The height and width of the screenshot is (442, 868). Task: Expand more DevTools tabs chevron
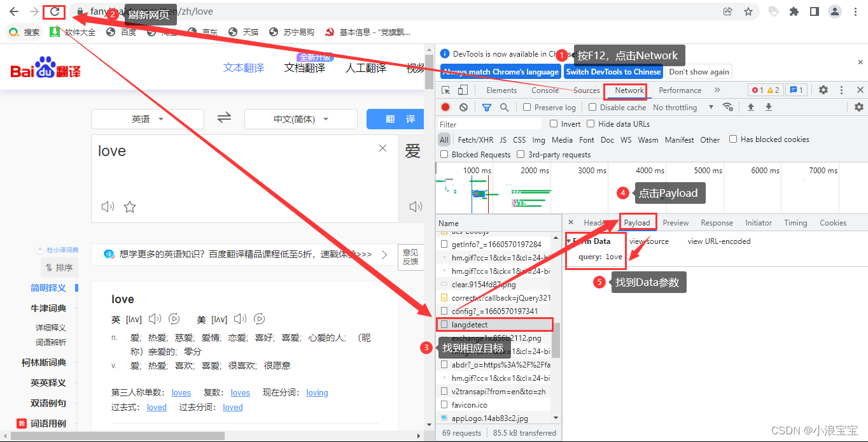[717, 90]
